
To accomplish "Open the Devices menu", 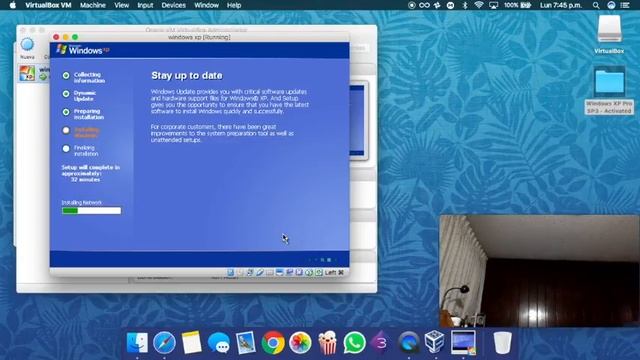I will click(x=173, y=5).
